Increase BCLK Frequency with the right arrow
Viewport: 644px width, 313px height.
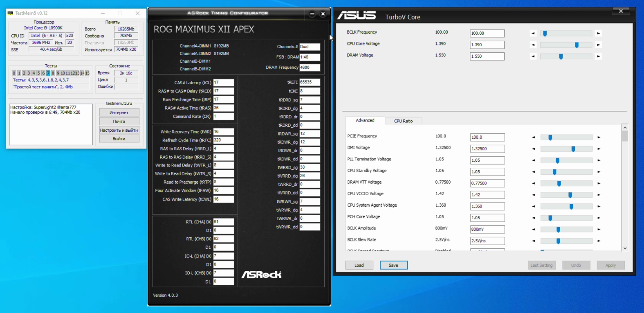pyautogui.click(x=599, y=33)
